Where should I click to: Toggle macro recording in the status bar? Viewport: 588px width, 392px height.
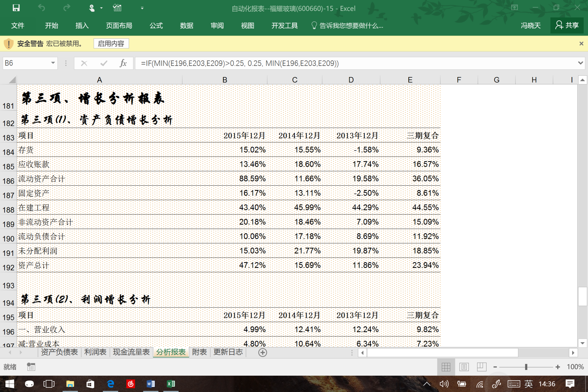pos(31,367)
